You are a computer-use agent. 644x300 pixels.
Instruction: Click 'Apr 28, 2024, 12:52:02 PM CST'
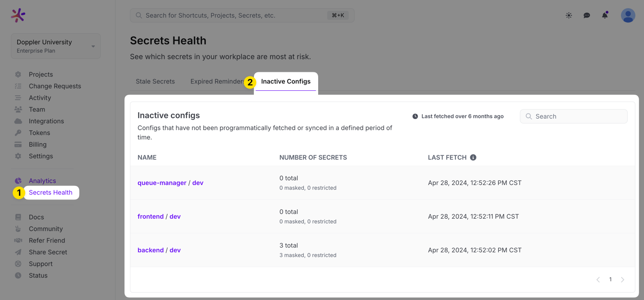click(x=475, y=250)
